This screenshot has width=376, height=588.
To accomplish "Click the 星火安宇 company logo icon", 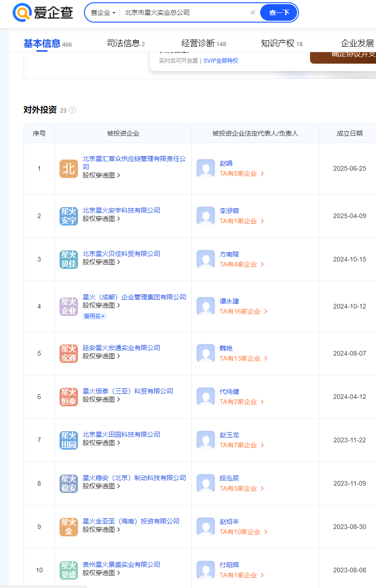I will (x=68, y=216).
